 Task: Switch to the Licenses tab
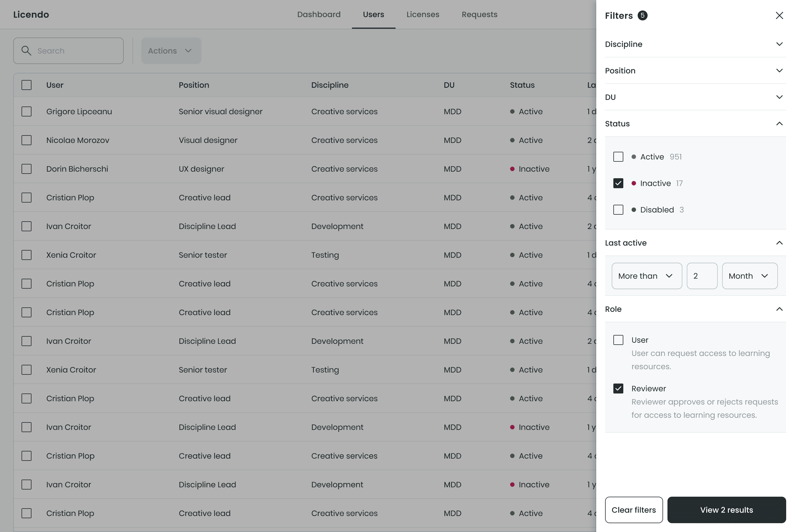click(x=423, y=15)
